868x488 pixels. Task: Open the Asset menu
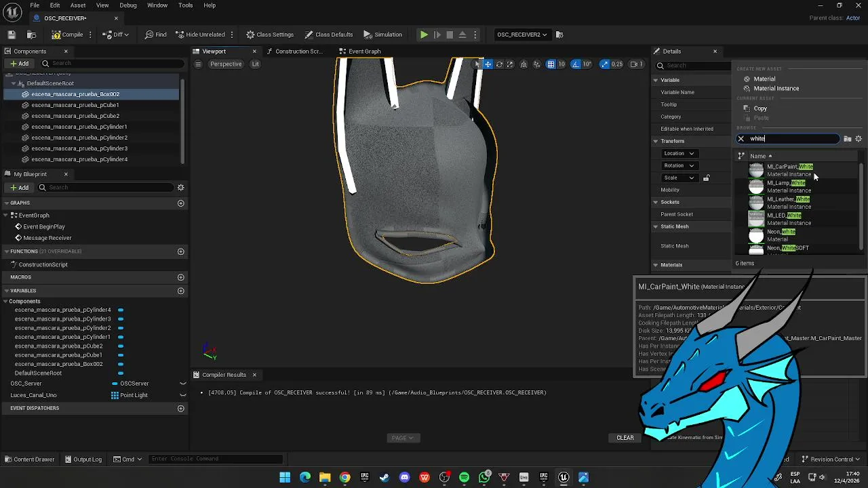coord(77,5)
